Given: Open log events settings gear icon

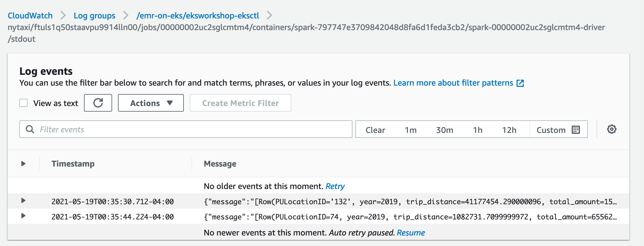Looking at the screenshot, I should (612, 129).
